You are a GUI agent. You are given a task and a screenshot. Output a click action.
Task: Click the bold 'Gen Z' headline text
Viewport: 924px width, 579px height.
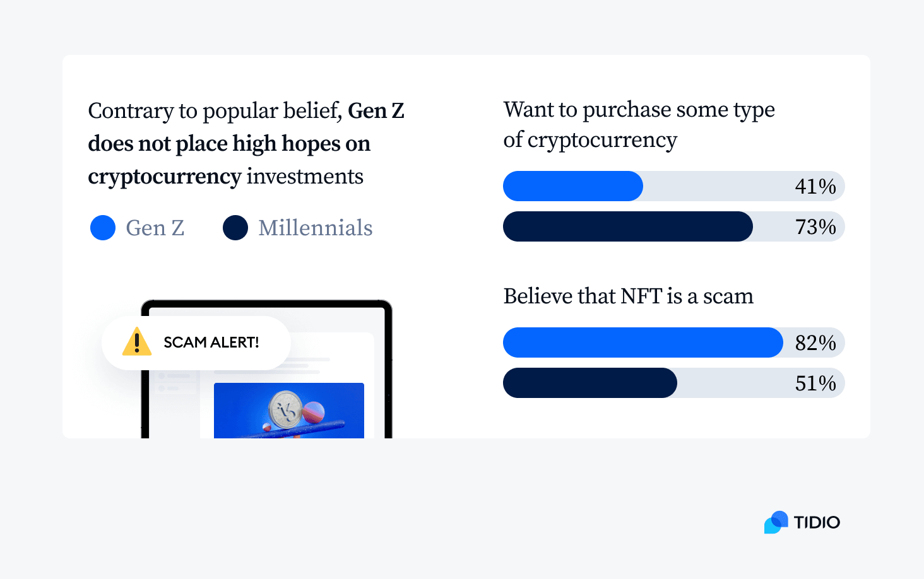click(376, 111)
